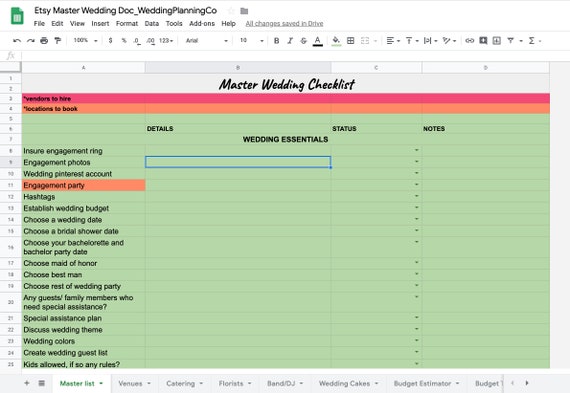Switch to the Florists sheet tab

231,384
